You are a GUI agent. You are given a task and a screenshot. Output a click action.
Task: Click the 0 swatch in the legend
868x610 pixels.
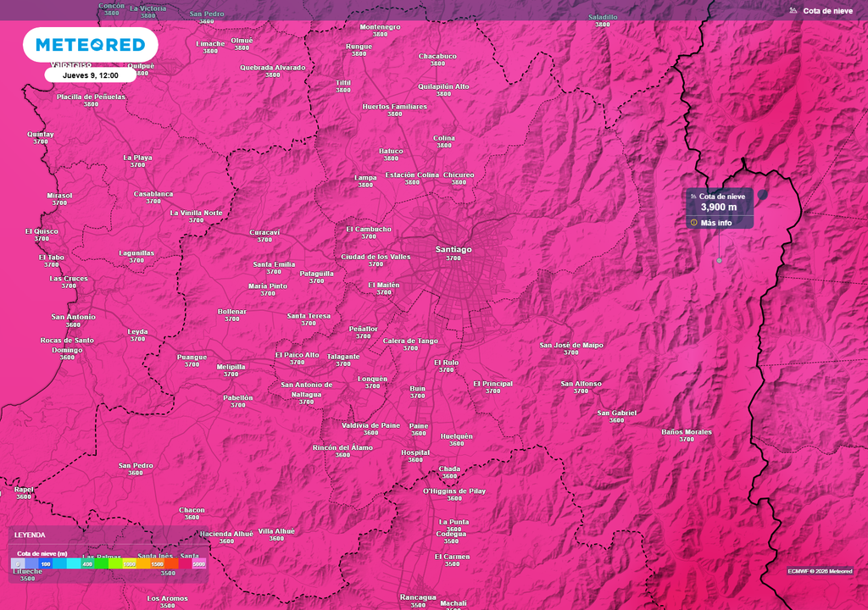point(18,563)
